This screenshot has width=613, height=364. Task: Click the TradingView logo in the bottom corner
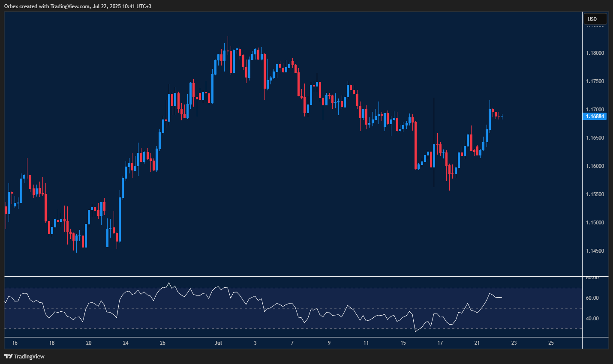click(24, 356)
